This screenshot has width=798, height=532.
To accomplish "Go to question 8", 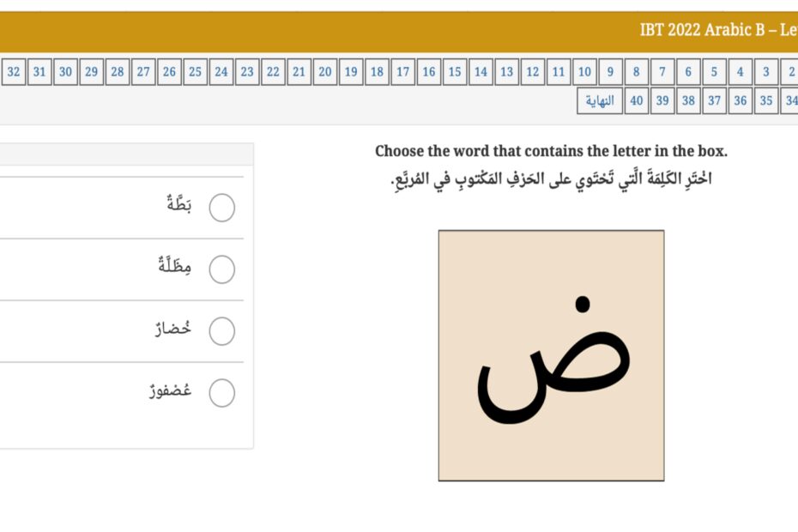I will click(x=636, y=72).
